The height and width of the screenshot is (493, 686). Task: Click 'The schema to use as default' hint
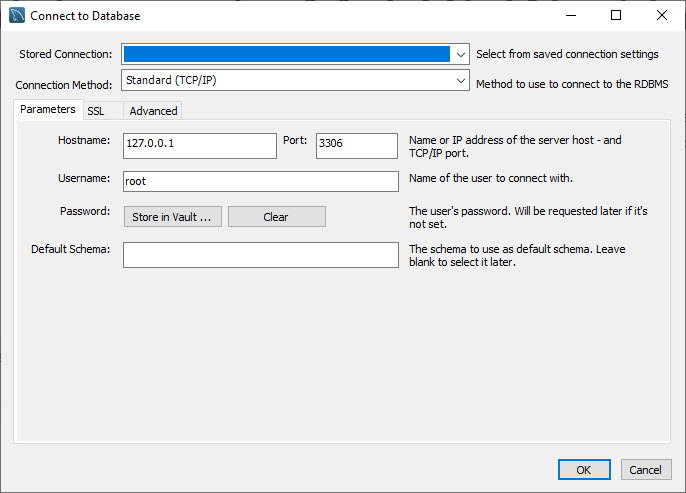[x=517, y=255]
